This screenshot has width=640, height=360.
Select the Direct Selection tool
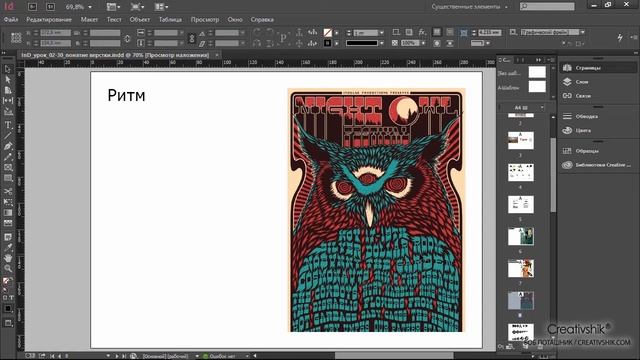8,80
